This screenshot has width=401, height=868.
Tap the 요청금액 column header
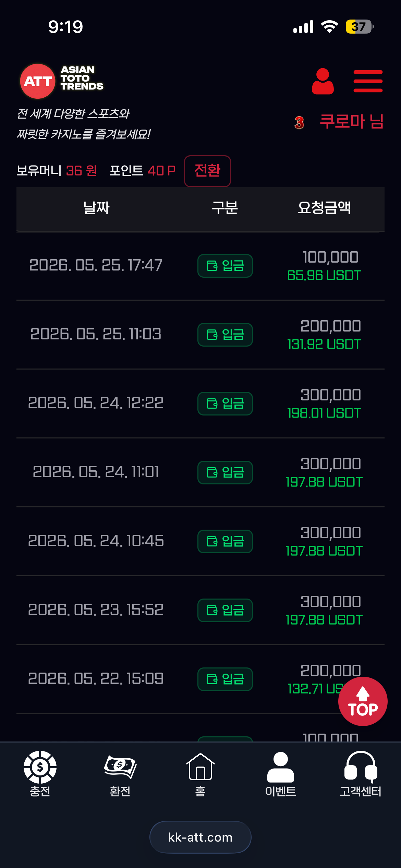324,208
